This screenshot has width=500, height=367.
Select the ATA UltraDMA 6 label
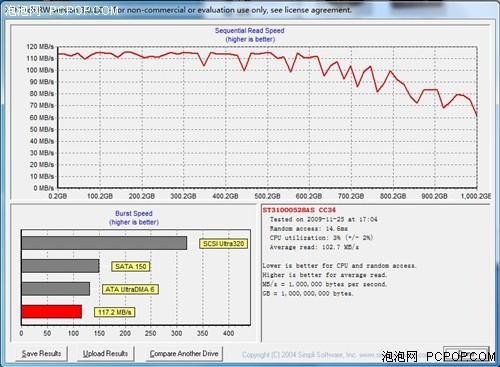coord(130,289)
